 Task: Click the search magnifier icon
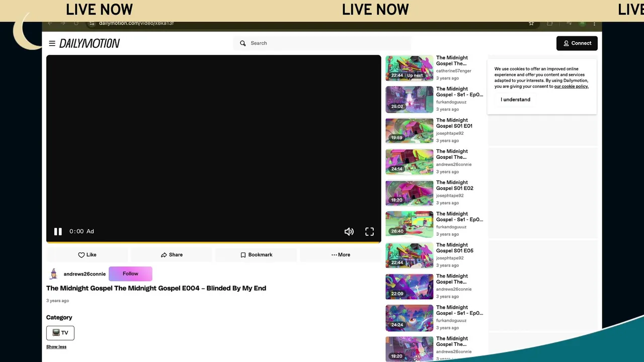coord(243,43)
